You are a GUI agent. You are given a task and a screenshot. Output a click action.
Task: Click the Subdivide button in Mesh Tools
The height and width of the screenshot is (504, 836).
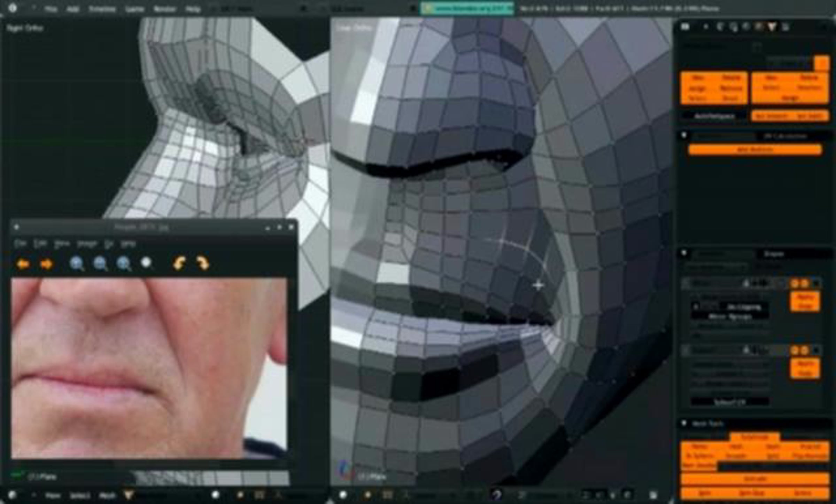pyautogui.click(x=755, y=437)
